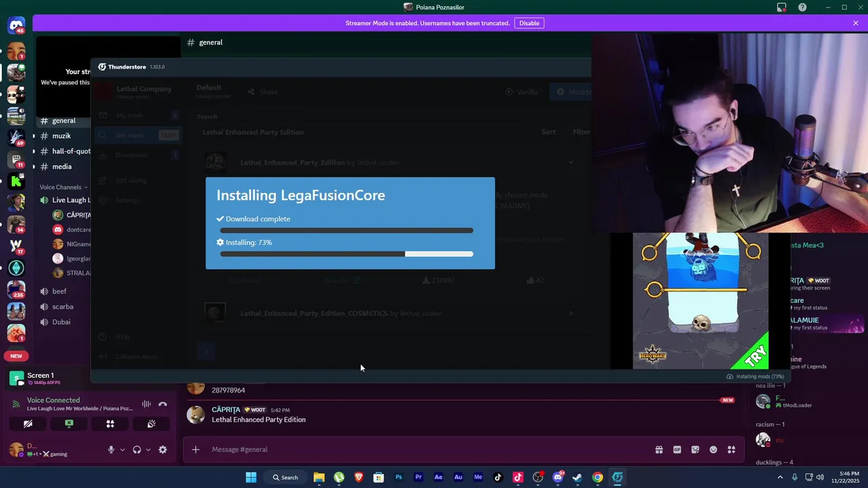Open the Windows Start menu
Image resolution: width=868 pixels, height=488 pixels.
(251, 477)
